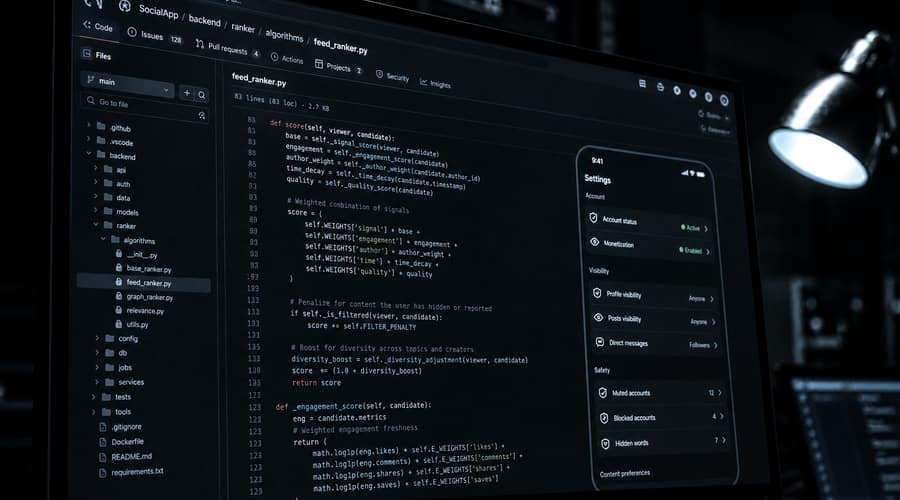
Task: Open relevance.py in the tree
Action: click(x=140, y=310)
